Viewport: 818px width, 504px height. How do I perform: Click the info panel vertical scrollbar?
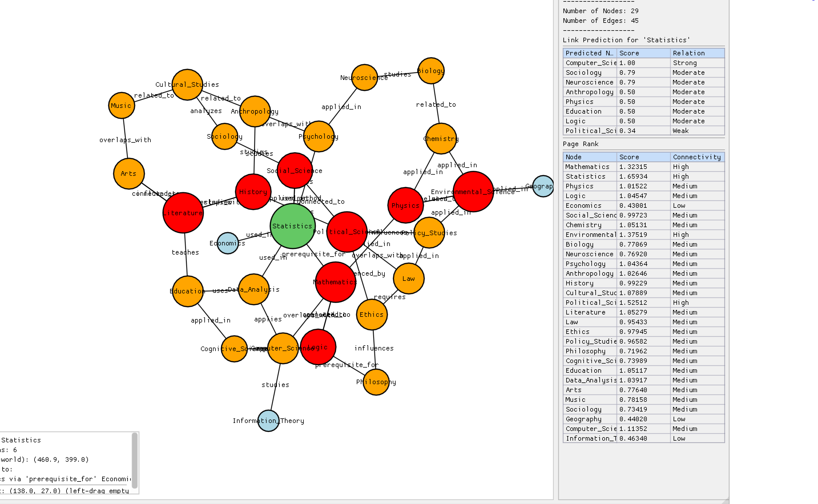135,460
